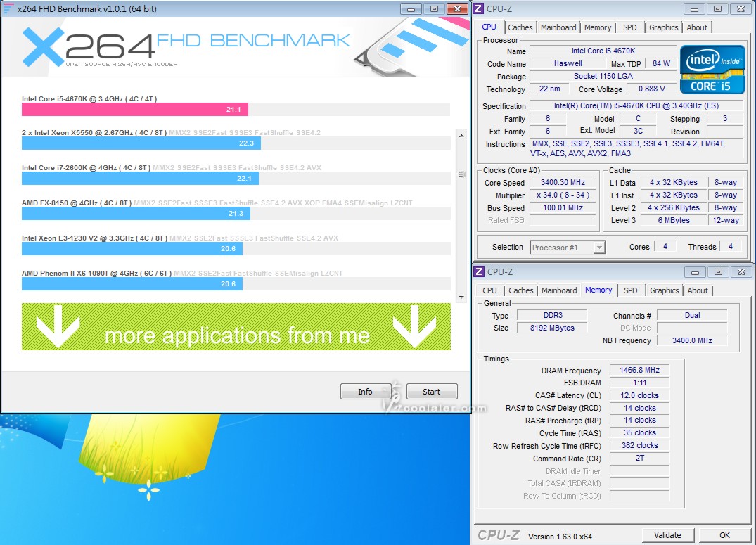
Task: Click the OK button in CPU-Z
Action: pyautogui.click(x=724, y=535)
